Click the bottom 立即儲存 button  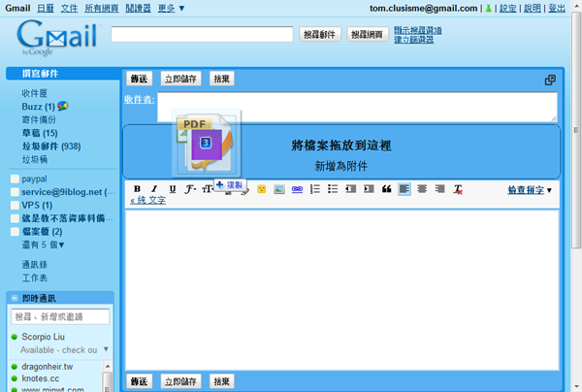pos(180,381)
